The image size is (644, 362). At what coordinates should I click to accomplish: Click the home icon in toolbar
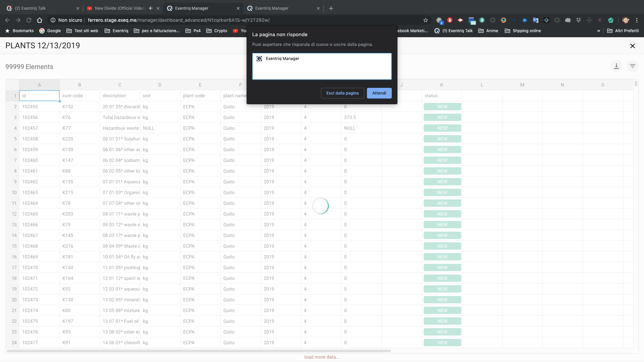[40, 20]
